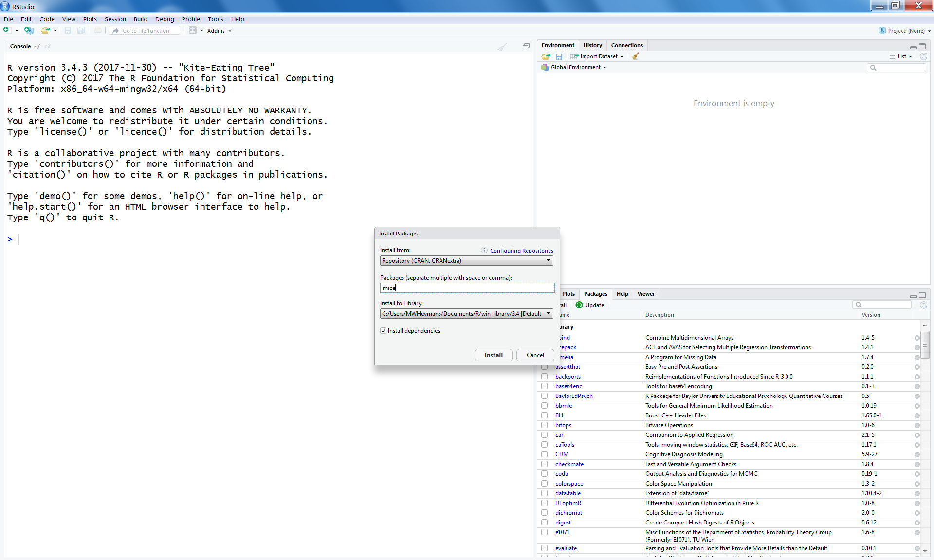The height and width of the screenshot is (560, 934).
Task: Enable the data.table package checkbox
Action: pos(545,493)
